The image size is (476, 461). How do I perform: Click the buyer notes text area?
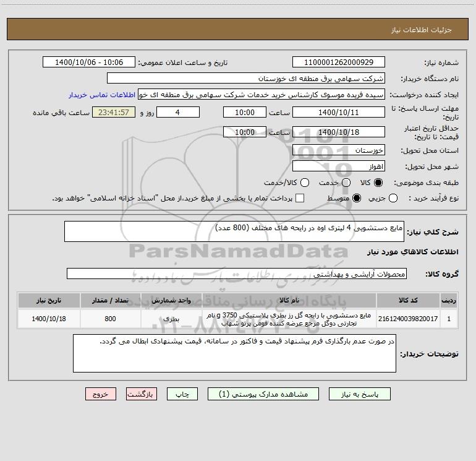(x=234, y=353)
